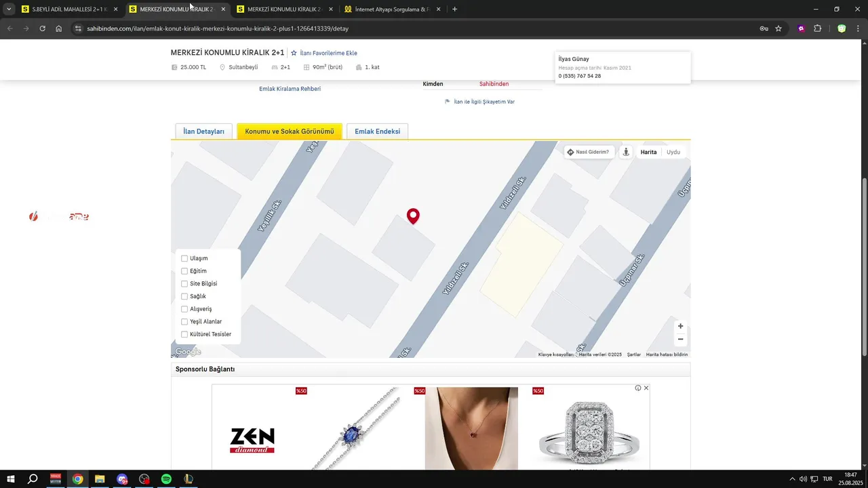
Task: Open the necklace ad image
Action: (471, 428)
